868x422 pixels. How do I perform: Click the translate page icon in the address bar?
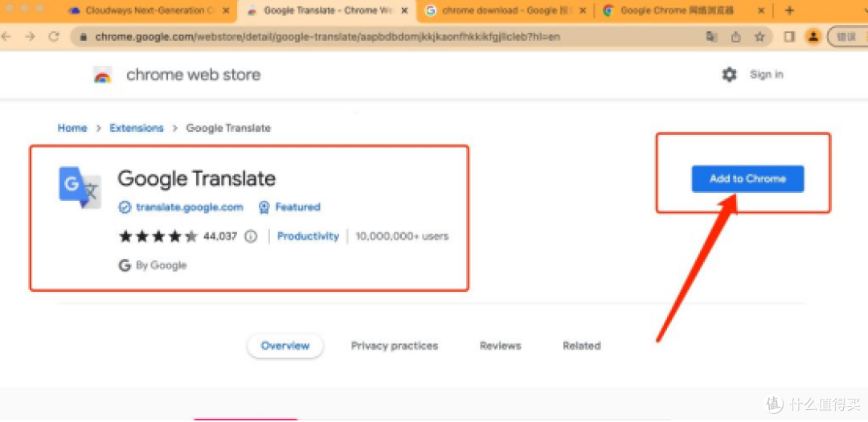point(710,36)
